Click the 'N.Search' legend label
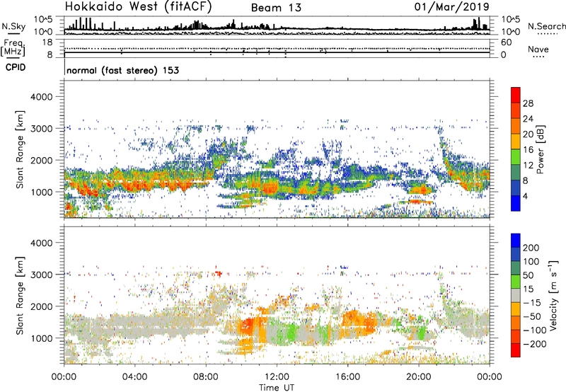 (546, 26)
